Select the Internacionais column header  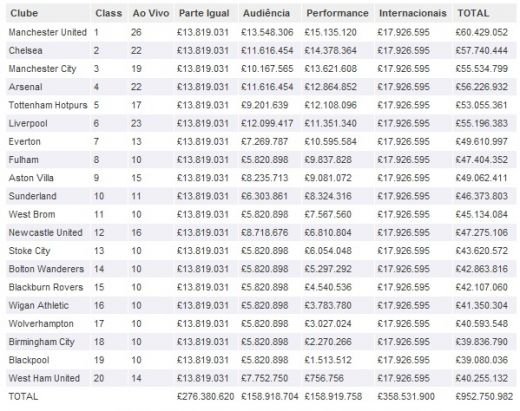[413, 13]
